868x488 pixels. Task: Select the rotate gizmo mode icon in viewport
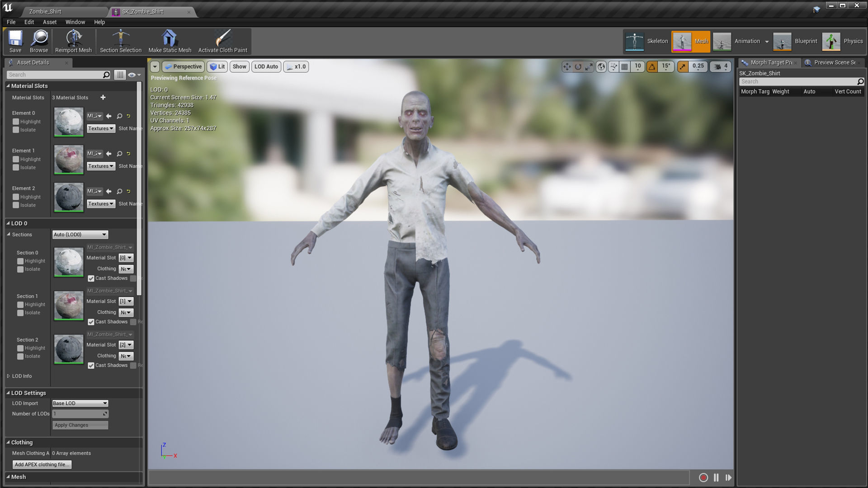click(578, 67)
